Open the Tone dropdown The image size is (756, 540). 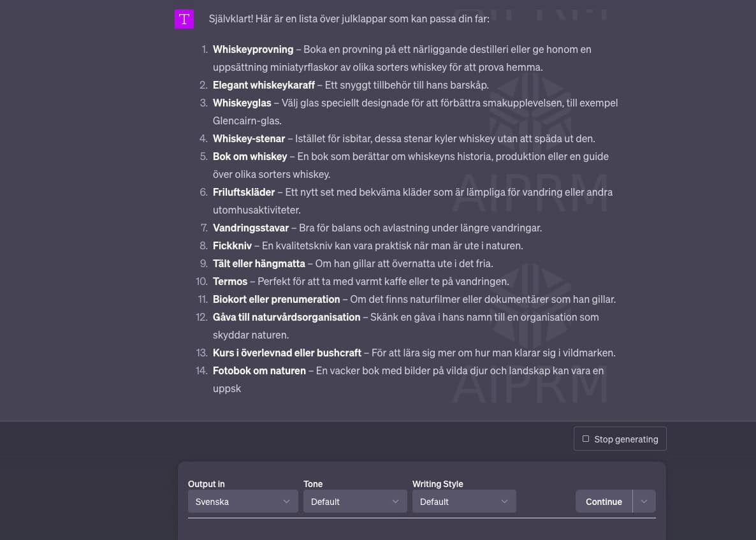pos(355,501)
